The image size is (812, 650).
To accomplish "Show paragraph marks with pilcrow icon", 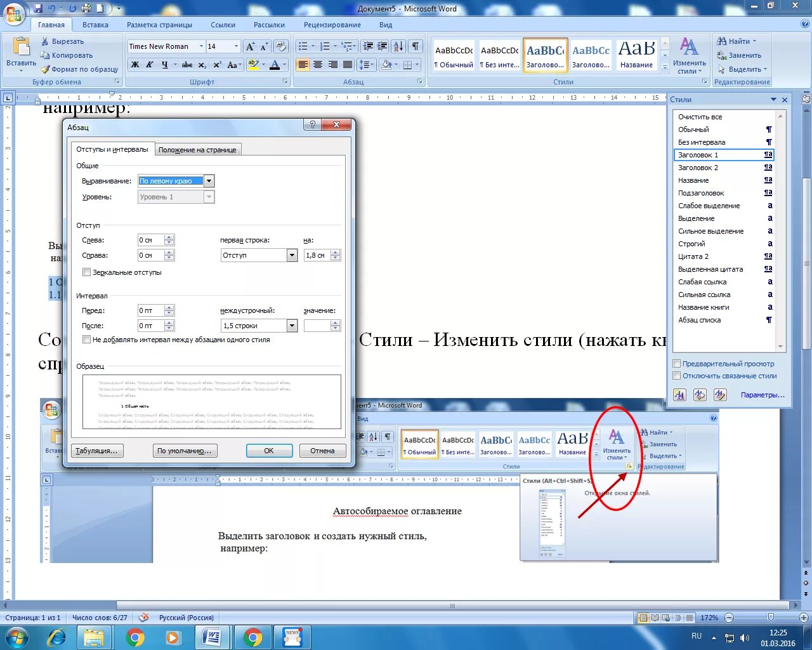I will (x=416, y=46).
